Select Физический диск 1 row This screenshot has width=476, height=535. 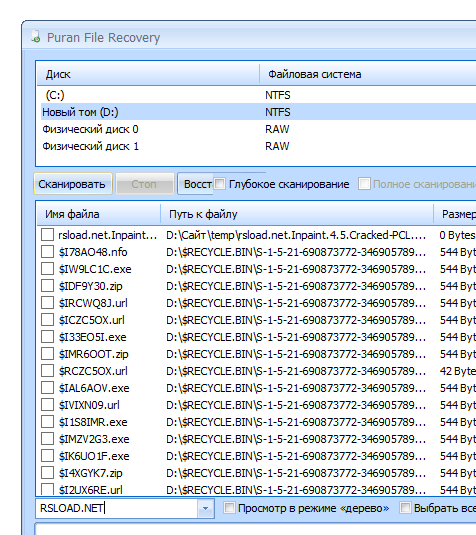tap(258, 146)
